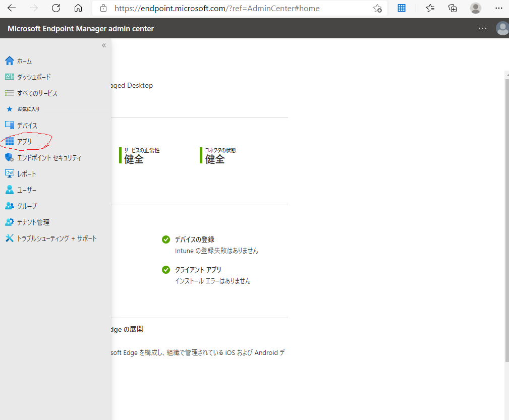509x420 pixels.
Task: Click the blue grid extension icon
Action: [402, 8]
